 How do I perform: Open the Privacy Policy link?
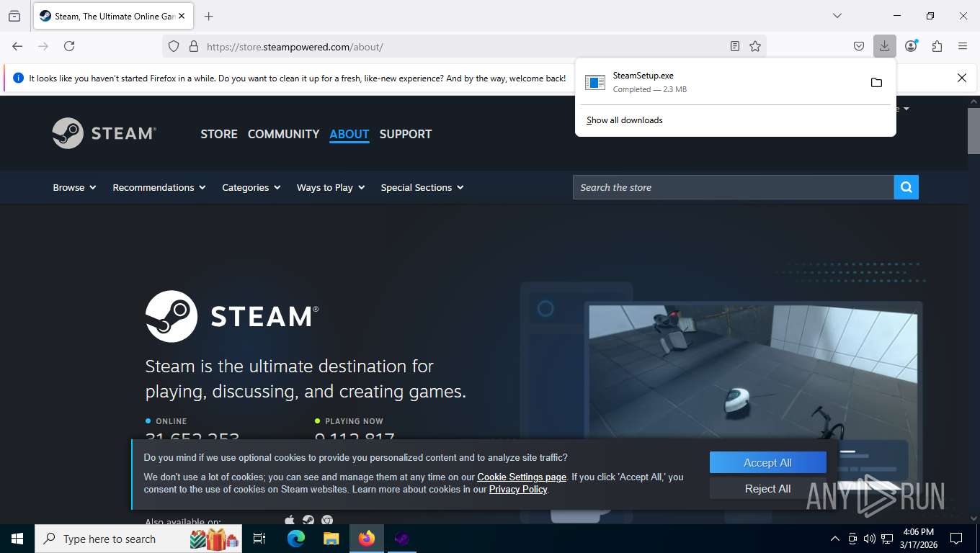[518, 489]
